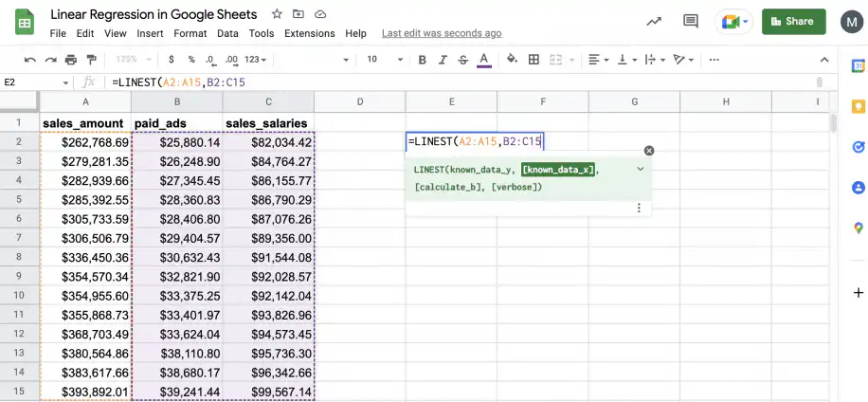
Task: Open formula help three-dot options
Action: click(639, 208)
